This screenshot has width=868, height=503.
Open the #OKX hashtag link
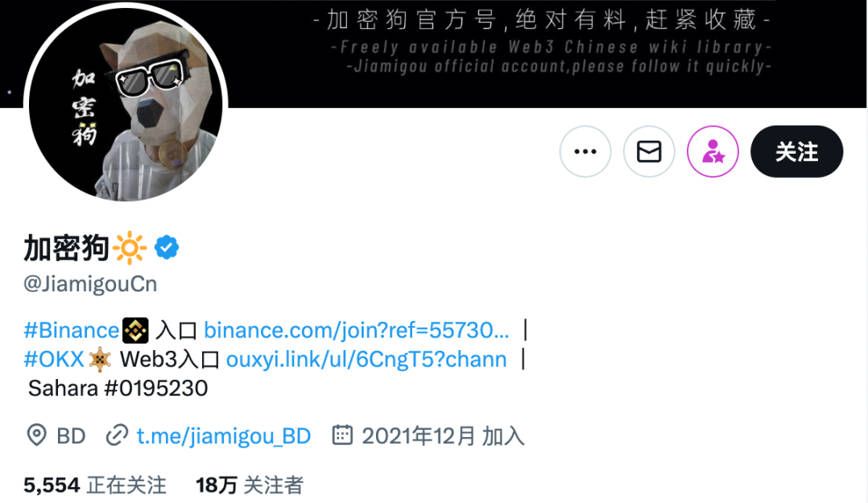(x=54, y=360)
